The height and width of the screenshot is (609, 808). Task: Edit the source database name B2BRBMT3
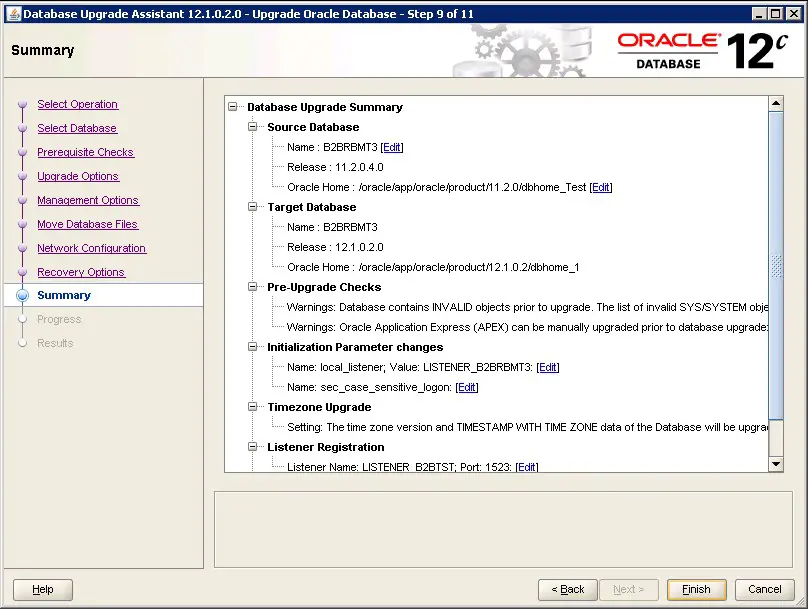(x=392, y=147)
